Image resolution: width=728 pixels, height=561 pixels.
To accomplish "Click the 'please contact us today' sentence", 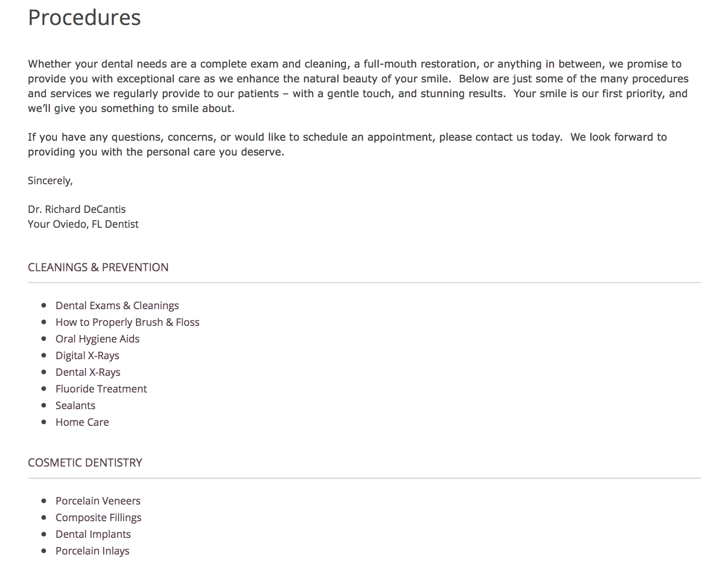I will pos(500,137).
